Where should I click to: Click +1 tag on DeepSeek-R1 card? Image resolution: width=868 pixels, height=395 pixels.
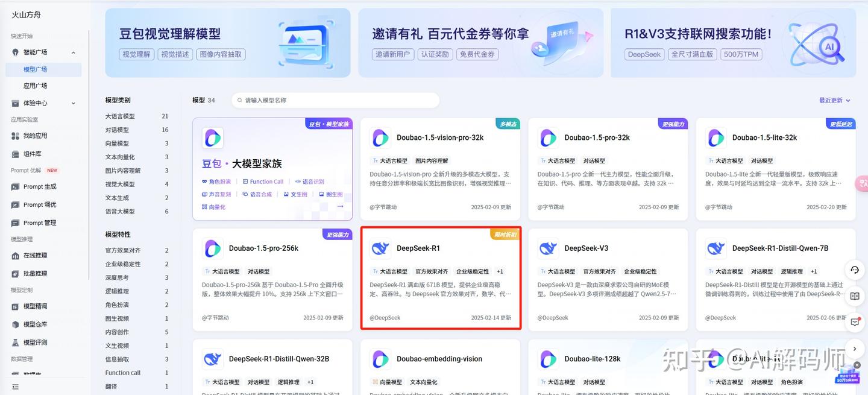[500, 271]
